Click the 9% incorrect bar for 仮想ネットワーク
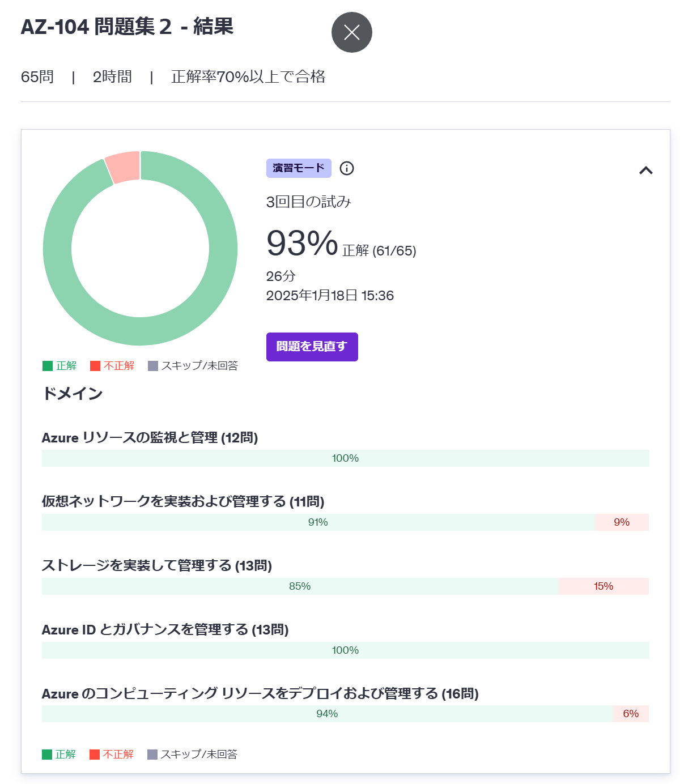Screen dimensions: 684x784 coord(622,522)
